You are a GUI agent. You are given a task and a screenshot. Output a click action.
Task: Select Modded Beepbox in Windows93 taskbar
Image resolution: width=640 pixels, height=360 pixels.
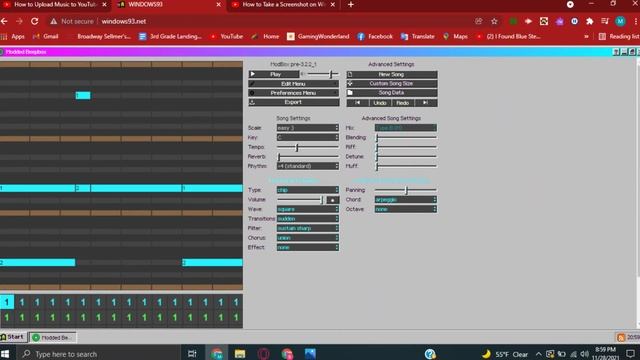point(52,338)
